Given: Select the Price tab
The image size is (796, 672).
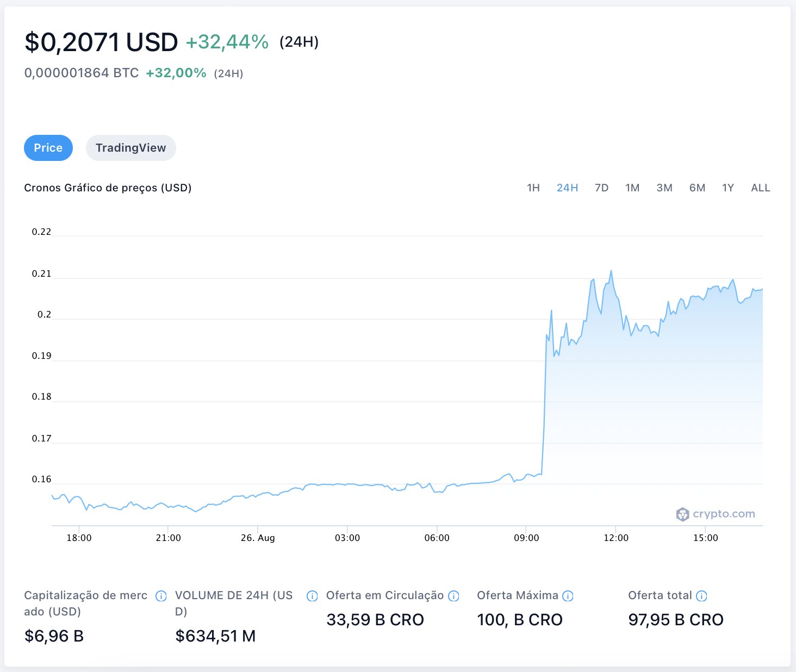Looking at the screenshot, I should [48, 148].
